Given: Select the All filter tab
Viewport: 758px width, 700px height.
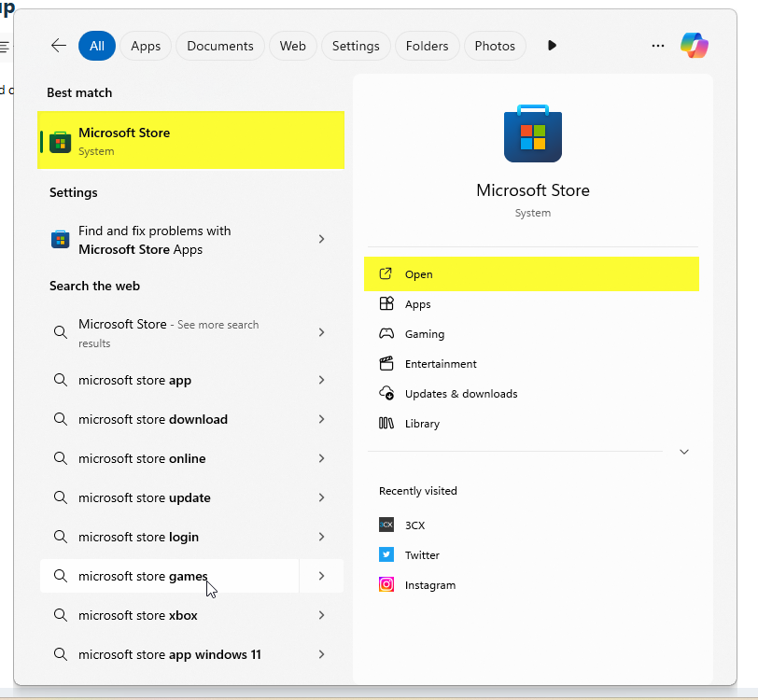Looking at the screenshot, I should tap(97, 46).
